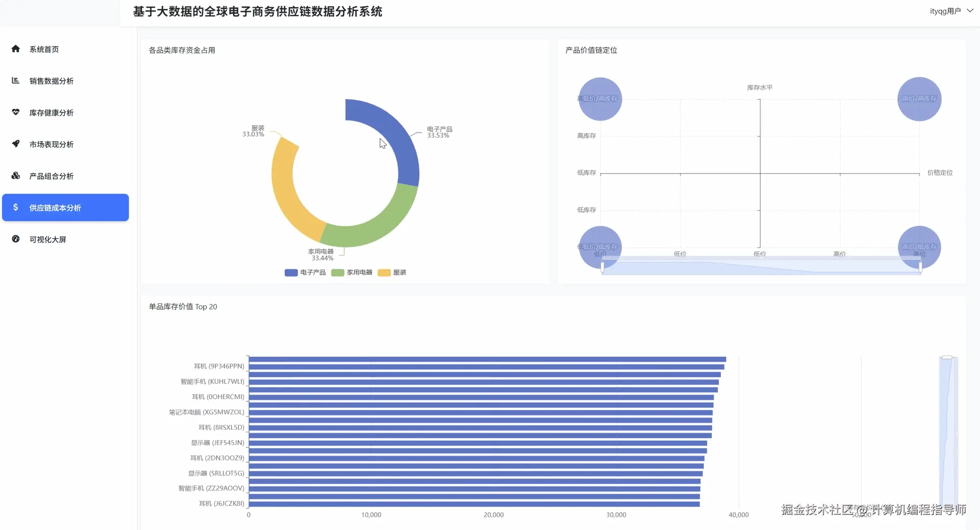The image size is (980, 530).
Task: Click the cubes icon for 产品组合分析
Action: pos(16,175)
